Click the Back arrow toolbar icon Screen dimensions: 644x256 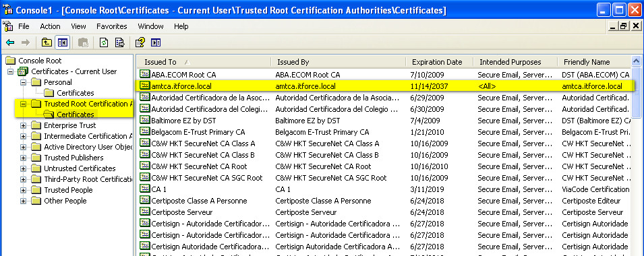pyautogui.click(x=10, y=42)
